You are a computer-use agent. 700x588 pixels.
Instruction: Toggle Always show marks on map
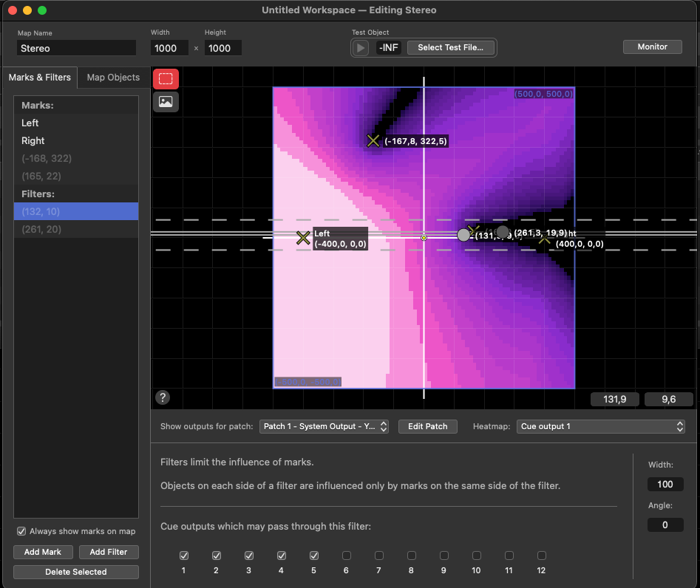(22, 531)
